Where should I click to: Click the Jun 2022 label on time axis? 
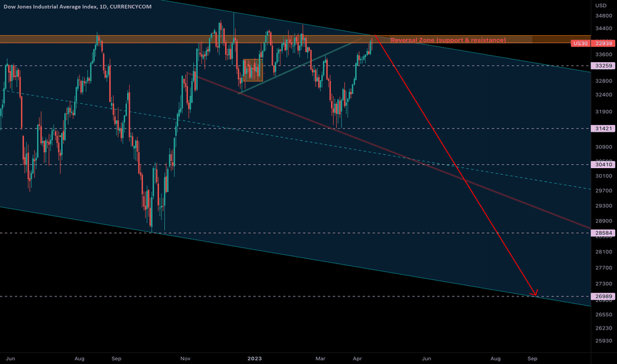[11, 359]
